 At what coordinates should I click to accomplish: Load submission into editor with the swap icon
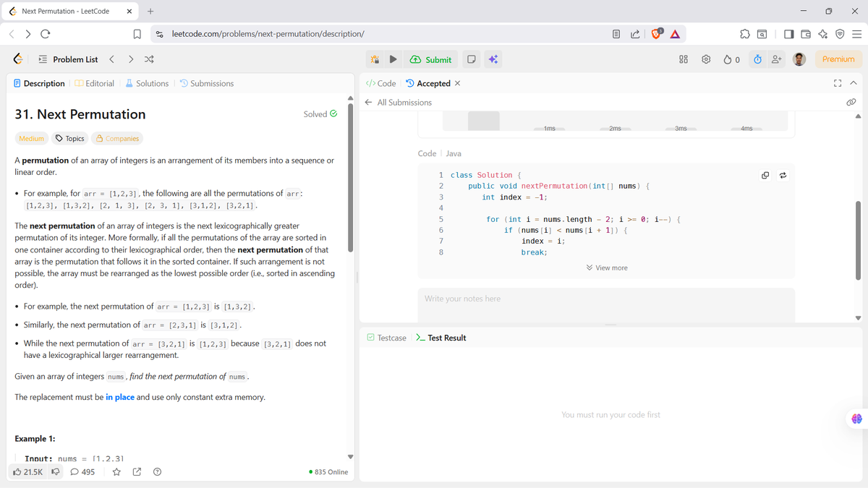[783, 175]
